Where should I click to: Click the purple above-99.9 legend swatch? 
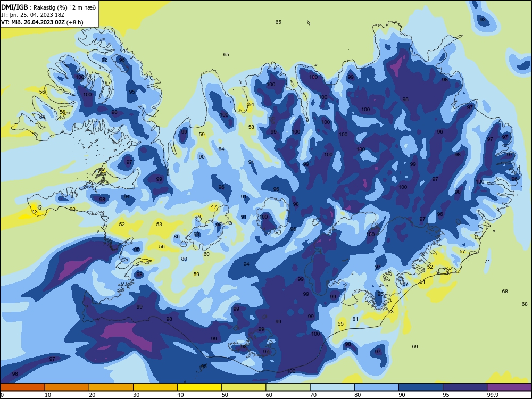509,387
